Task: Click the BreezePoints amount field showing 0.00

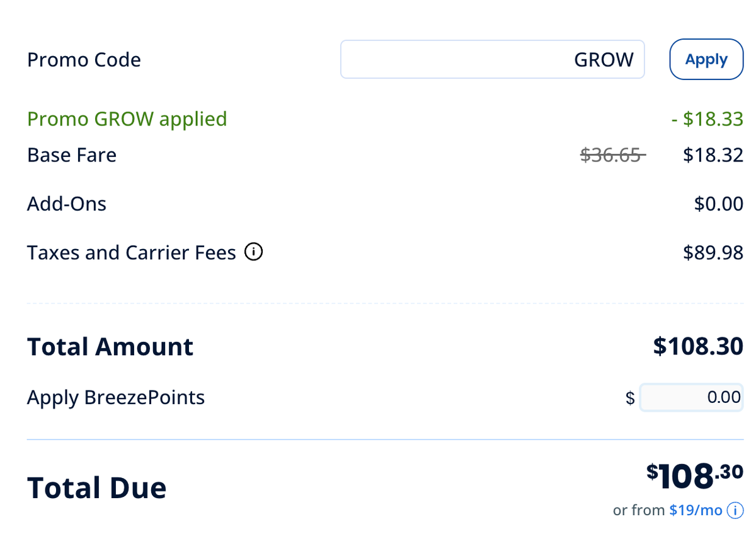Action: [691, 397]
